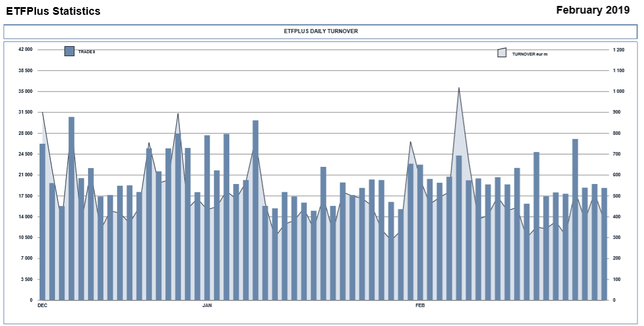Click the 100 right axis value
The width and height of the screenshot is (644, 326).
pos(617,279)
